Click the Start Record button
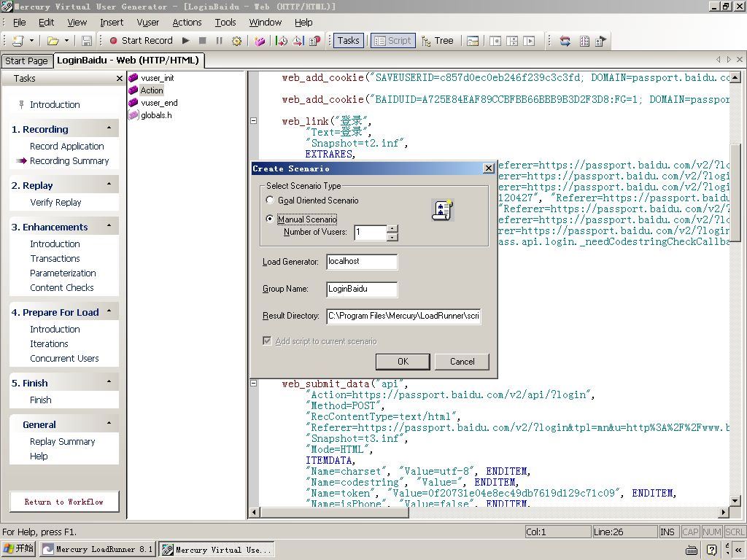The image size is (747, 560). point(141,41)
